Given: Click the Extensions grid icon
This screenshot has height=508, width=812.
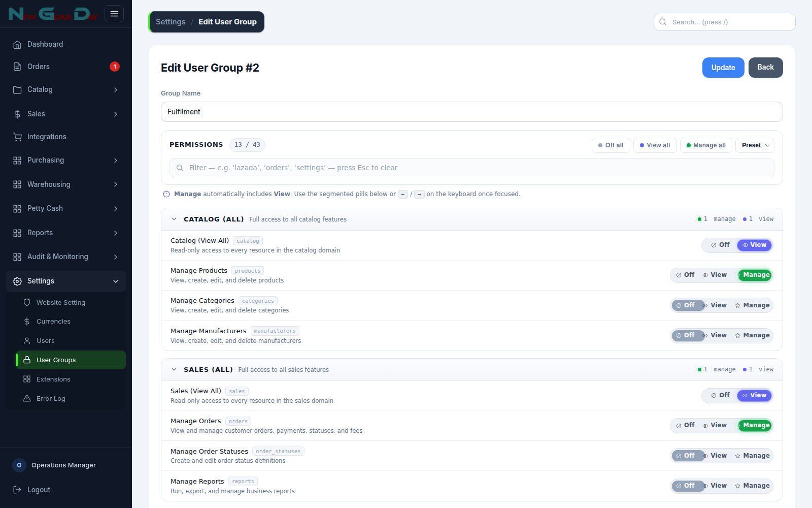Looking at the screenshot, I should pos(27,379).
